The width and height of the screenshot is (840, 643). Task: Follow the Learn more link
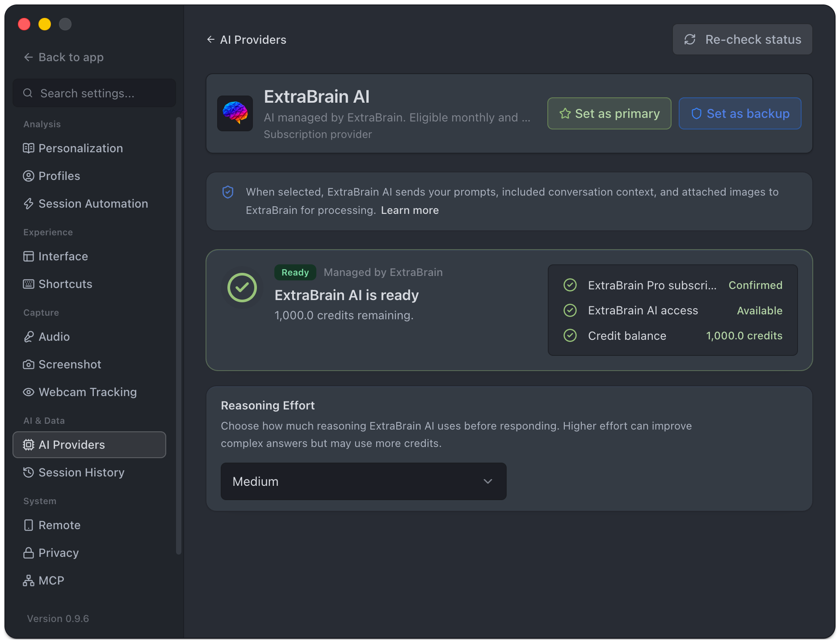410,210
